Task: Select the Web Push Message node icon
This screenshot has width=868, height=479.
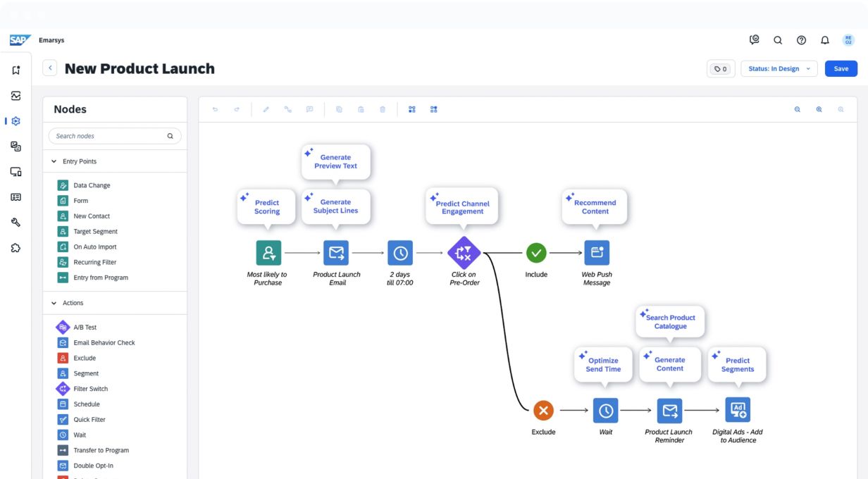Action: (x=597, y=252)
